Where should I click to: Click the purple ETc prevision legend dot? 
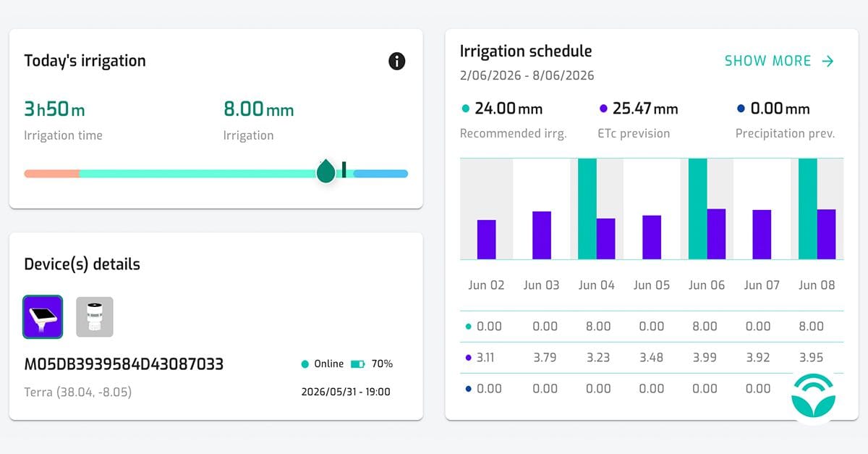click(x=603, y=109)
